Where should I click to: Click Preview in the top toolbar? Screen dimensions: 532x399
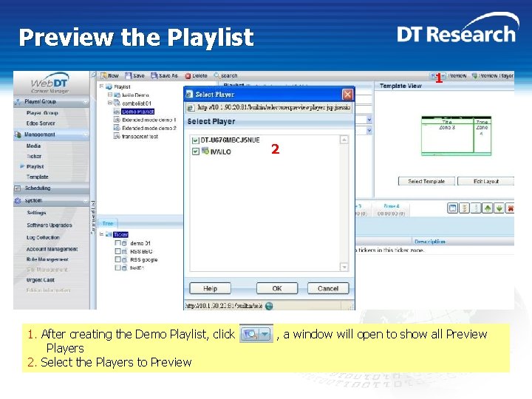(457, 75)
